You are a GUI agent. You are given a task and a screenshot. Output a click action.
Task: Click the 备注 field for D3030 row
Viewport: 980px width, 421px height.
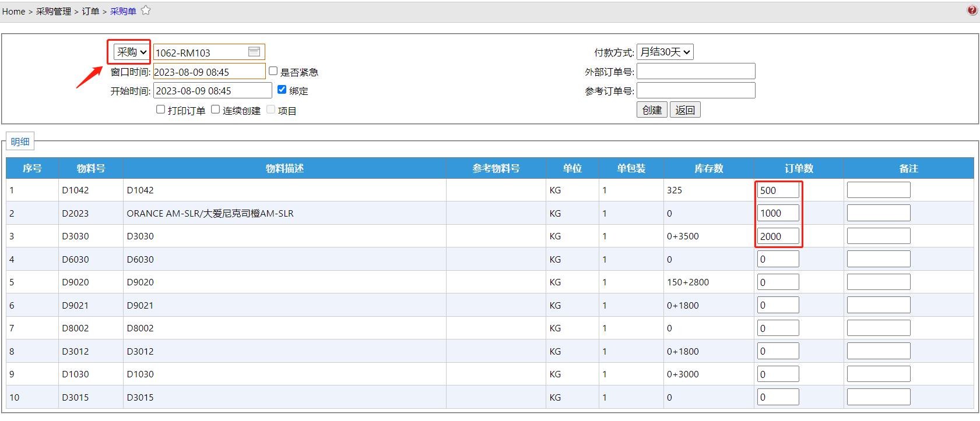[878, 236]
